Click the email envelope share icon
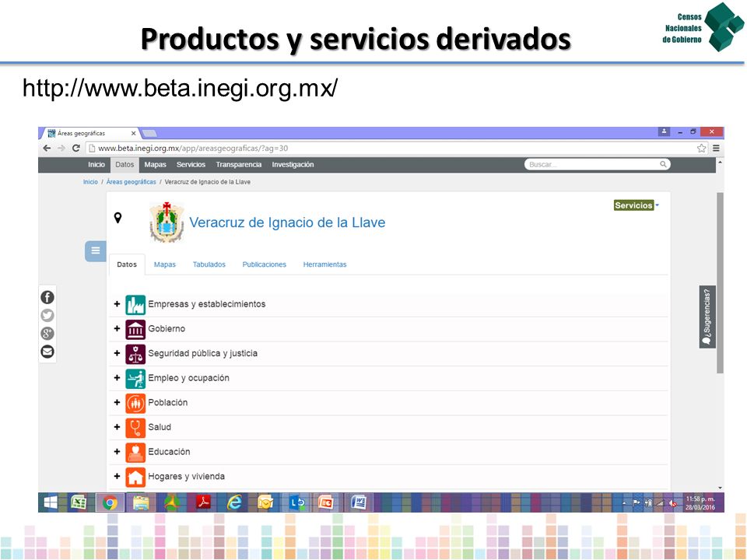The height and width of the screenshot is (560, 747). pos(47,352)
